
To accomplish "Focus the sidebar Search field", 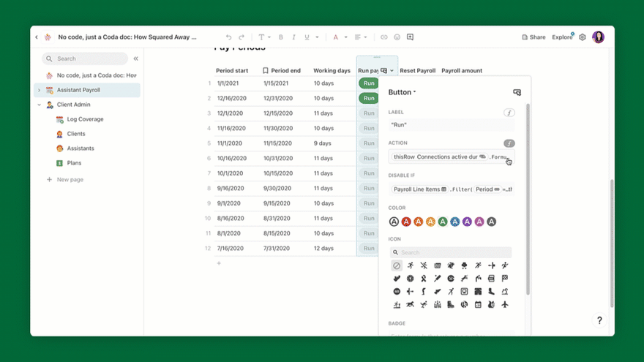I will [85, 59].
